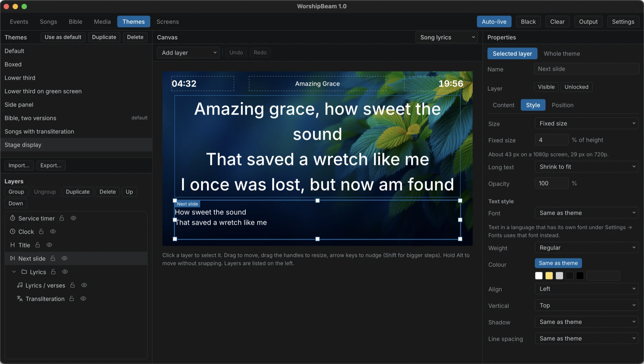Click the Group layers button
644x364 pixels.
(x=16, y=192)
